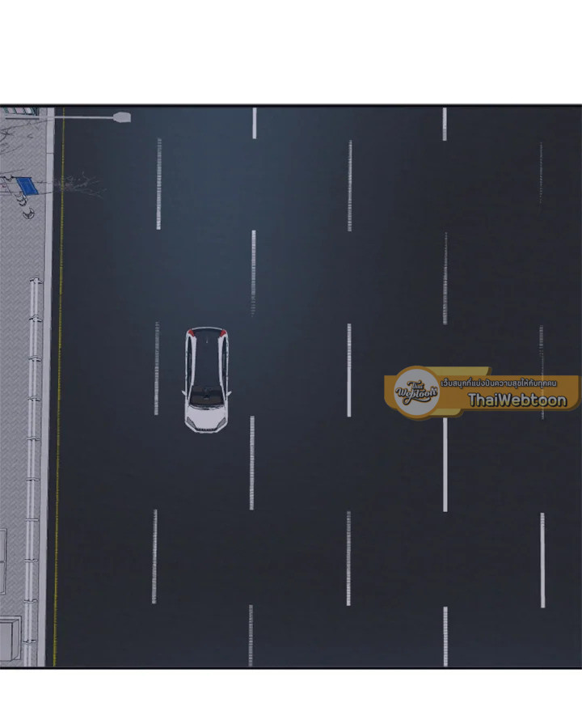This screenshot has width=582, height=728.
Task: Click the car's red tail lights
Action: (x=207, y=332)
